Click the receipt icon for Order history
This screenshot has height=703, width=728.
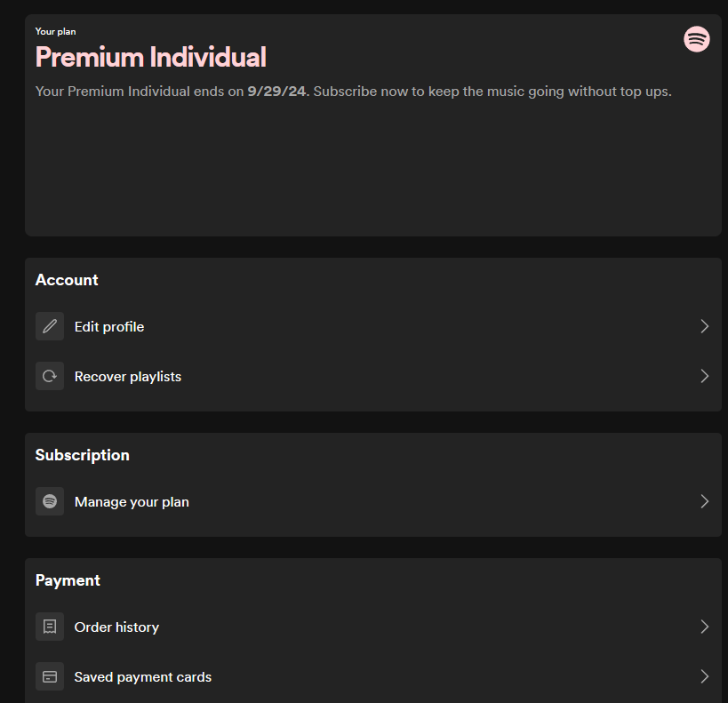pyautogui.click(x=50, y=627)
